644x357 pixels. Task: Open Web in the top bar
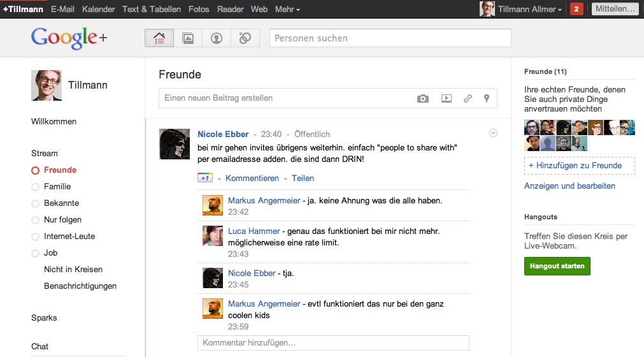click(259, 9)
